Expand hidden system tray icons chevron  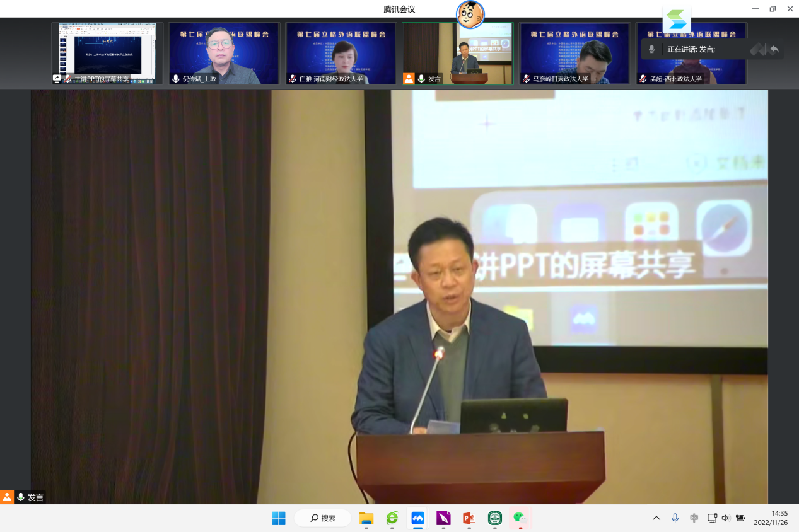[656, 518]
